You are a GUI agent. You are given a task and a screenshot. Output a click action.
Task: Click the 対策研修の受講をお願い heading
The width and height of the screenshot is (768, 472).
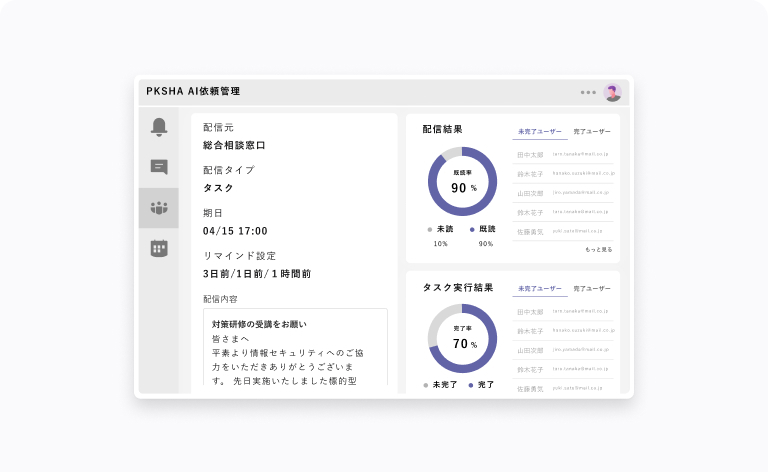pyautogui.click(x=259, y=324)
